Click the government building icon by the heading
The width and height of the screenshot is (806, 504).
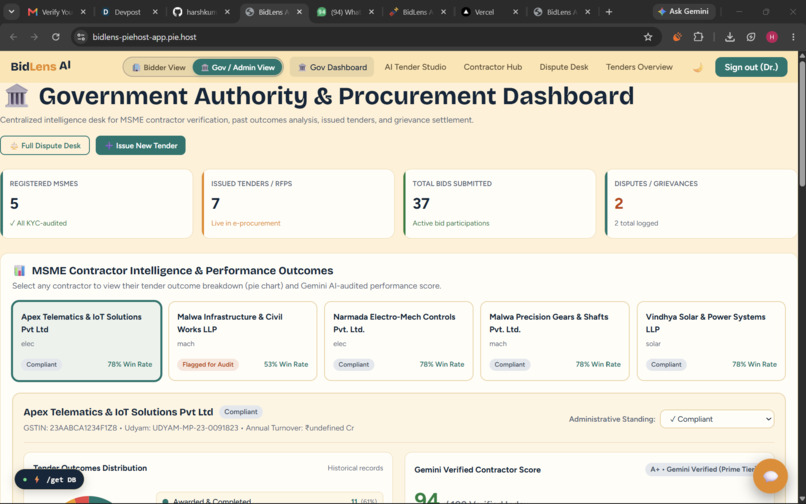click(17, 96)
